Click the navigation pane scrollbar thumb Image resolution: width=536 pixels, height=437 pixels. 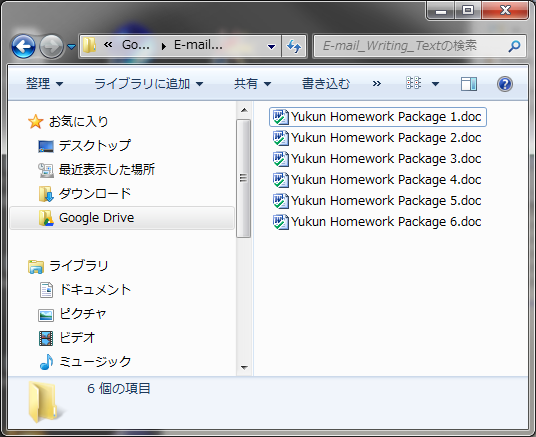(243, 178)
